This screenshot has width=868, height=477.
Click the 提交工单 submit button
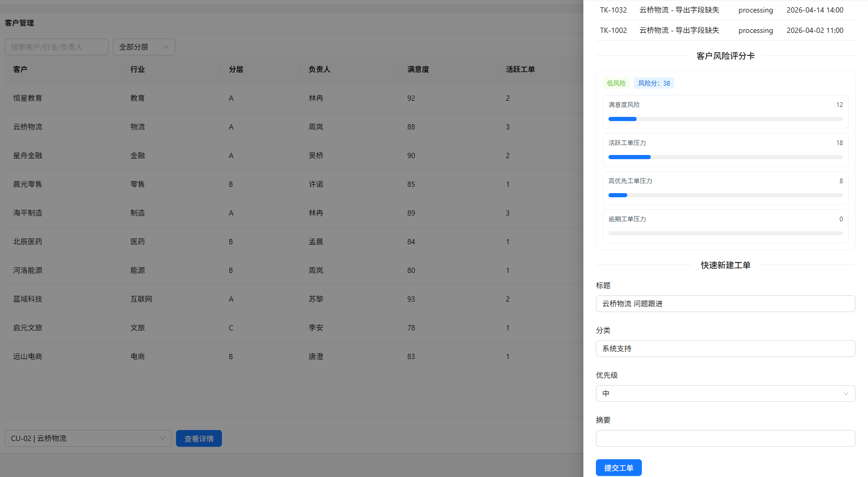pos(618,468)
